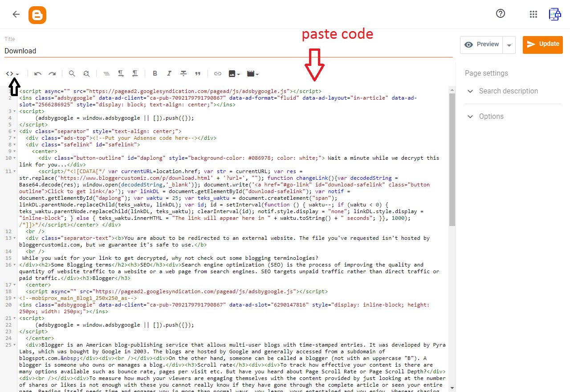This screenshot has height=392, width=570.
Task: Collapse code fold at line 13
Action: click(x=16, y=238)
